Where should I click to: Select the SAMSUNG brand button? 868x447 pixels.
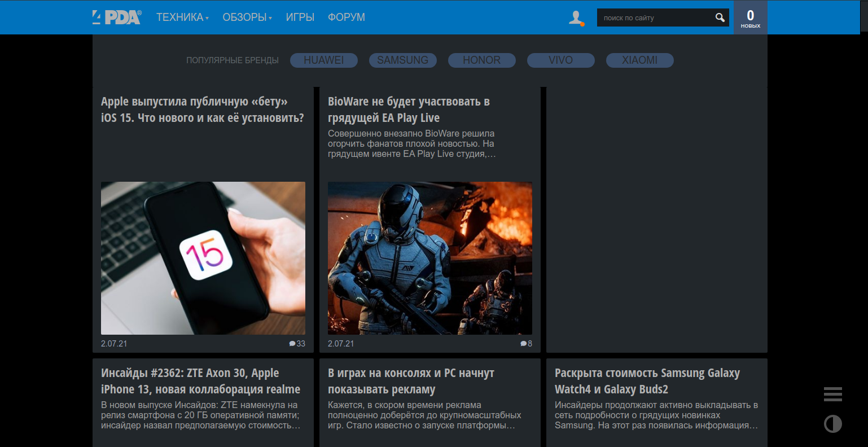(403, 60)
